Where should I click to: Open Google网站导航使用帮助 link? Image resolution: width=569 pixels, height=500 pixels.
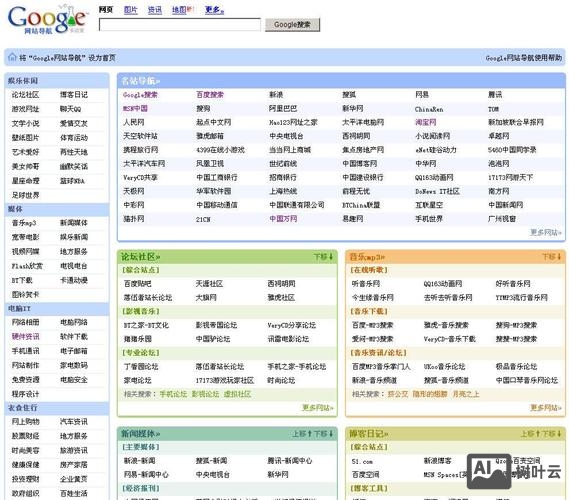(524, 58)
